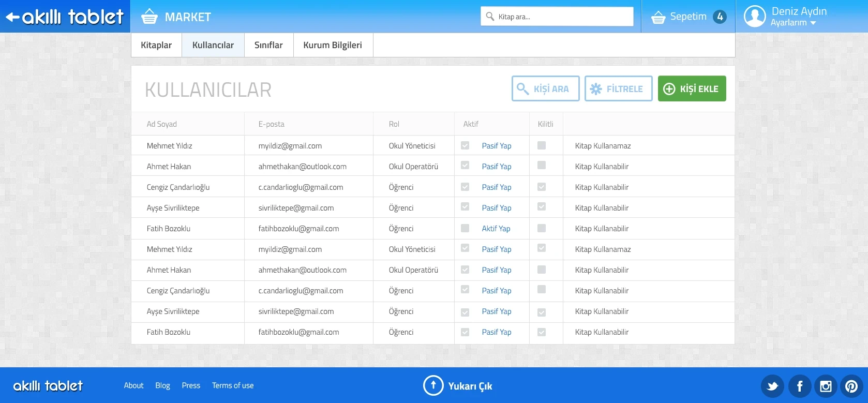
Task: Tick the empty Kilitli checkbox for Mehmet Yıldız
Action: coord(542,145)
